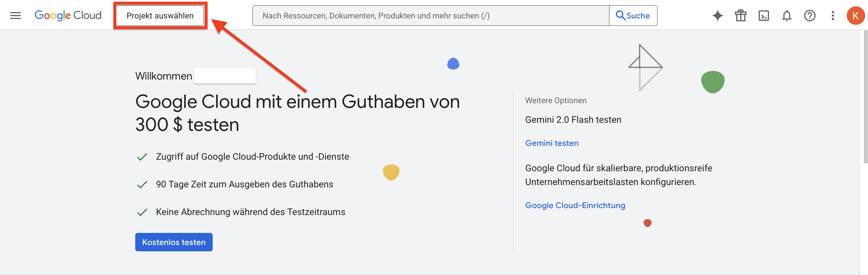The image size is (868, 275).
Task: Focus the resource search input field
Action: click(x=430, y=16)
